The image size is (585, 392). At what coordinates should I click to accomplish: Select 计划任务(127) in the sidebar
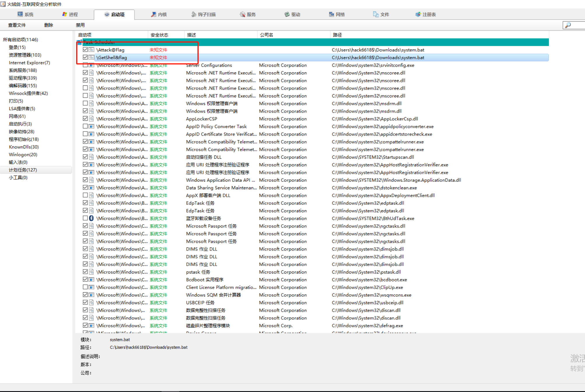tap(23, 170)
